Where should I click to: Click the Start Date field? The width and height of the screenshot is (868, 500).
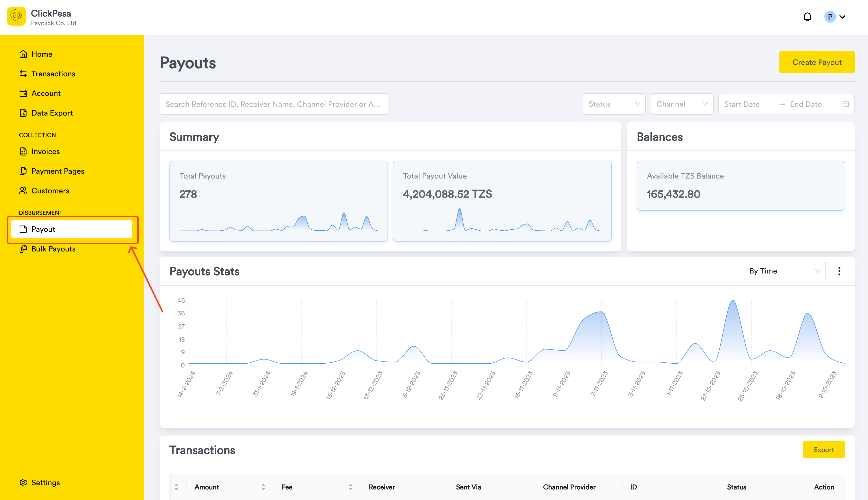click(x=742, y=104)
